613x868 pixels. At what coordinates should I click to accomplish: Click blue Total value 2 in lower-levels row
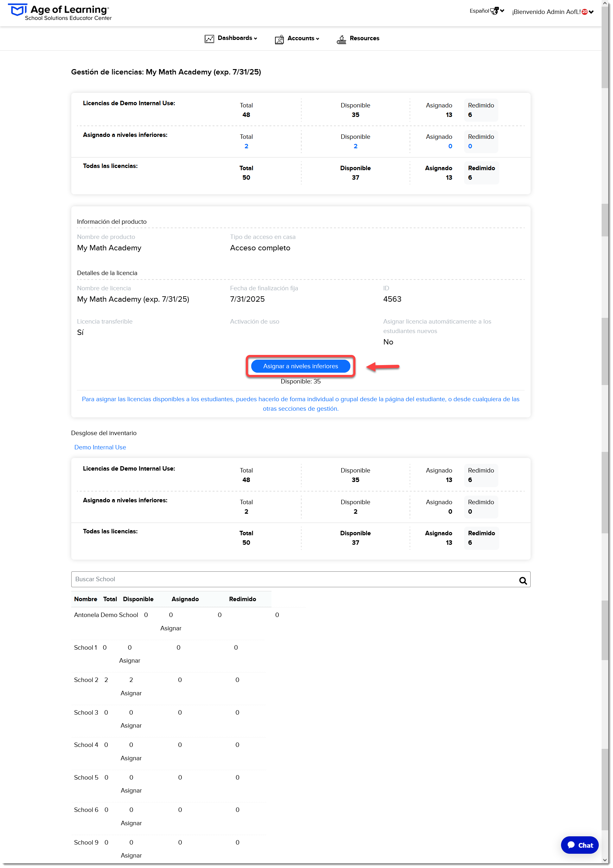pyautogui.click(x=246, y=146)
